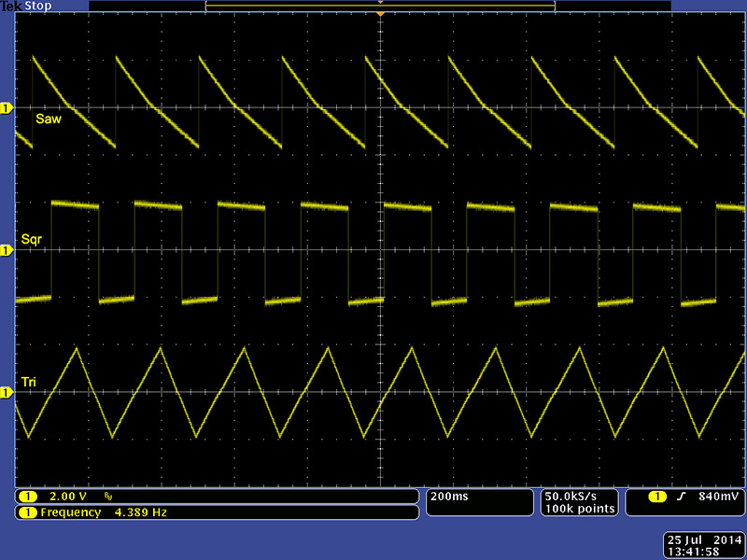
Task: Click the '200ms' timebase readout
Action: pyautogui.click(x=449, y=497)
